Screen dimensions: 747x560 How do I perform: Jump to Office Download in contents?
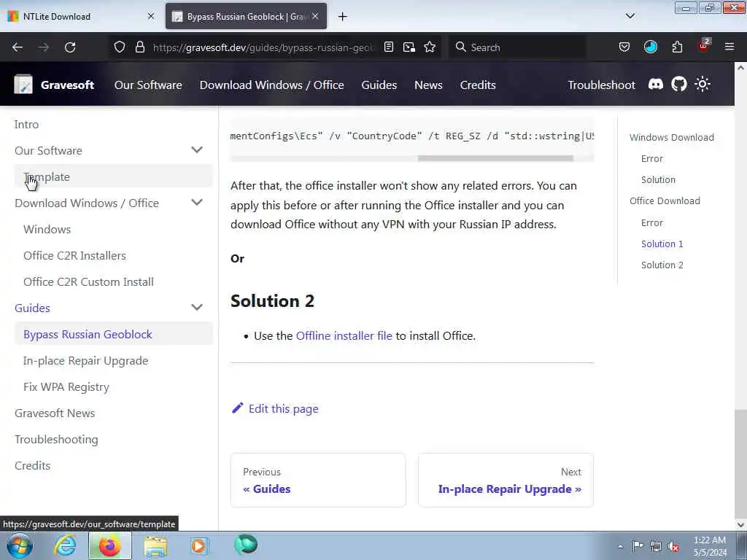(665, 201)
